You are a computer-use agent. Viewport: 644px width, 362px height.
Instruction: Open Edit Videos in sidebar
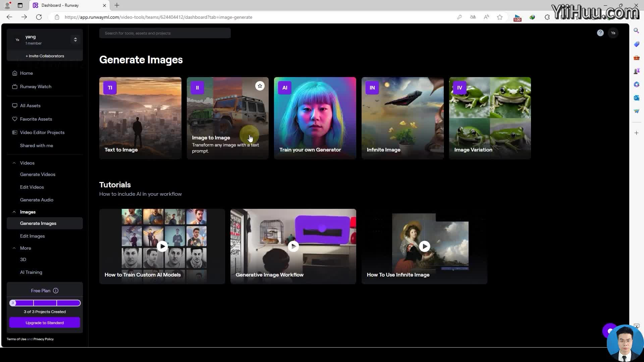click(x=32, y=187)
